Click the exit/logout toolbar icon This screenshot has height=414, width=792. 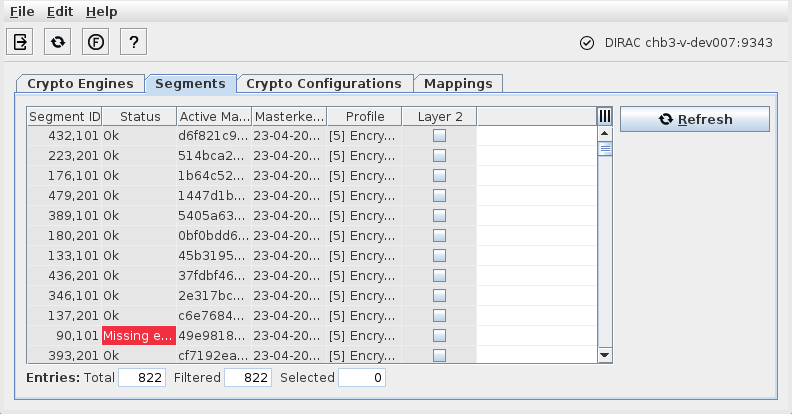[21, 41]
